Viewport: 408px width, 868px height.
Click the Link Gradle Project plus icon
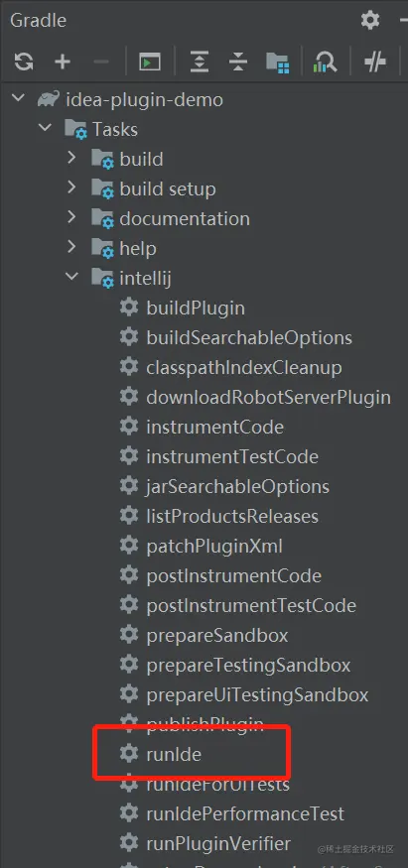click(x=63, y=61)
